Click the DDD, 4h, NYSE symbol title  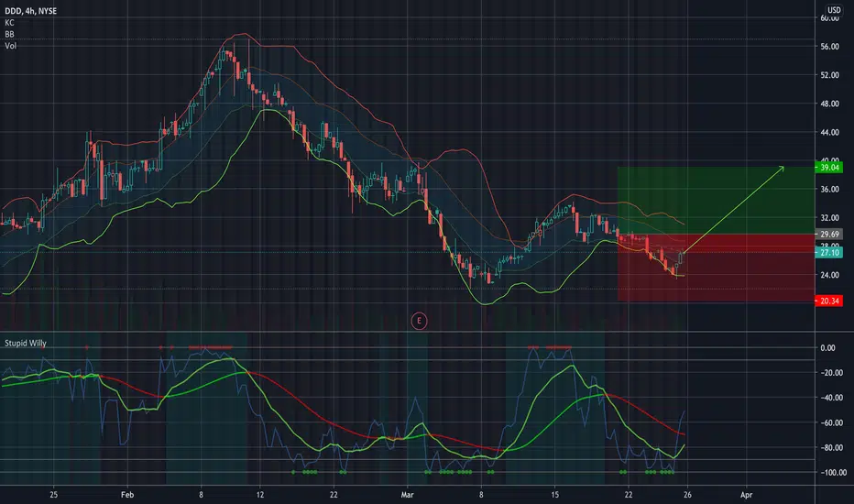30,11
